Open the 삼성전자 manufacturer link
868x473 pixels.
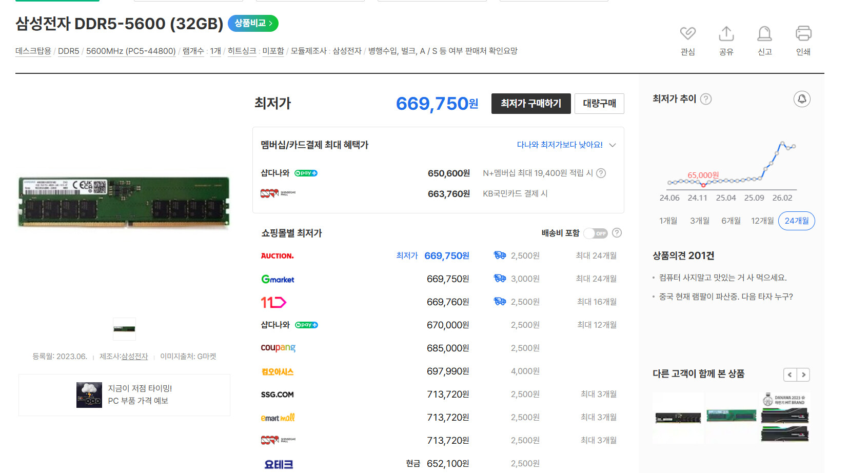(134, 357)
